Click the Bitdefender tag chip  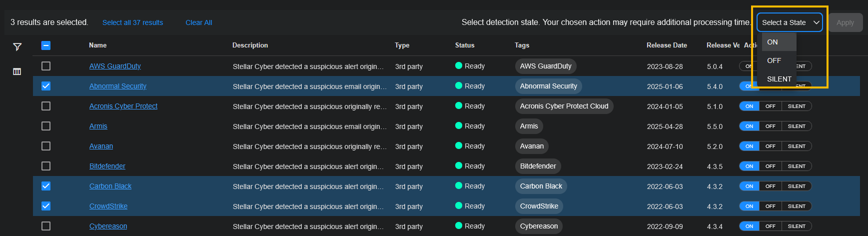click(x=538, y=166)
